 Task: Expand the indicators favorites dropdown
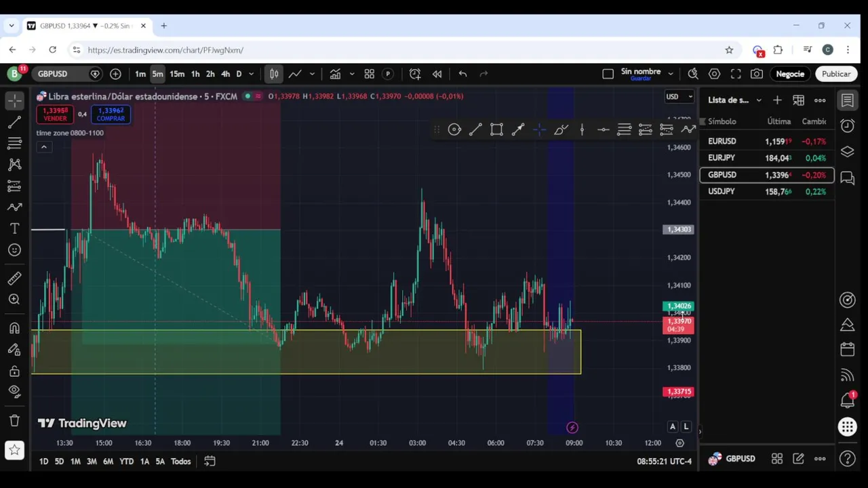click(x=352, y=74)
